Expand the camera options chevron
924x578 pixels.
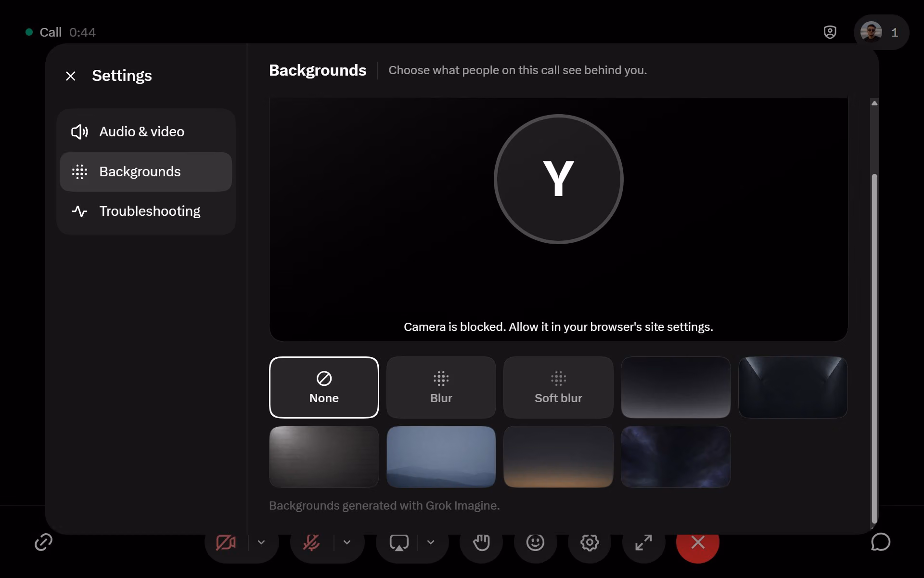click(x=261, y=542)
